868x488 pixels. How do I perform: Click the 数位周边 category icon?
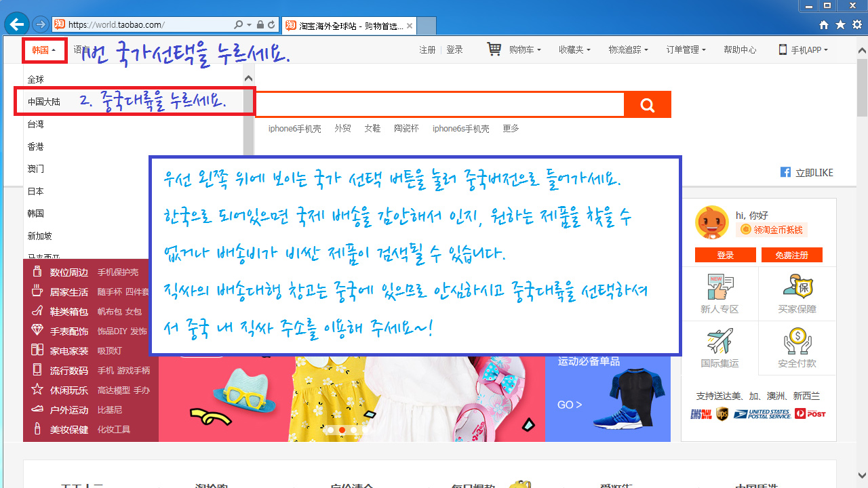point(37,272)
